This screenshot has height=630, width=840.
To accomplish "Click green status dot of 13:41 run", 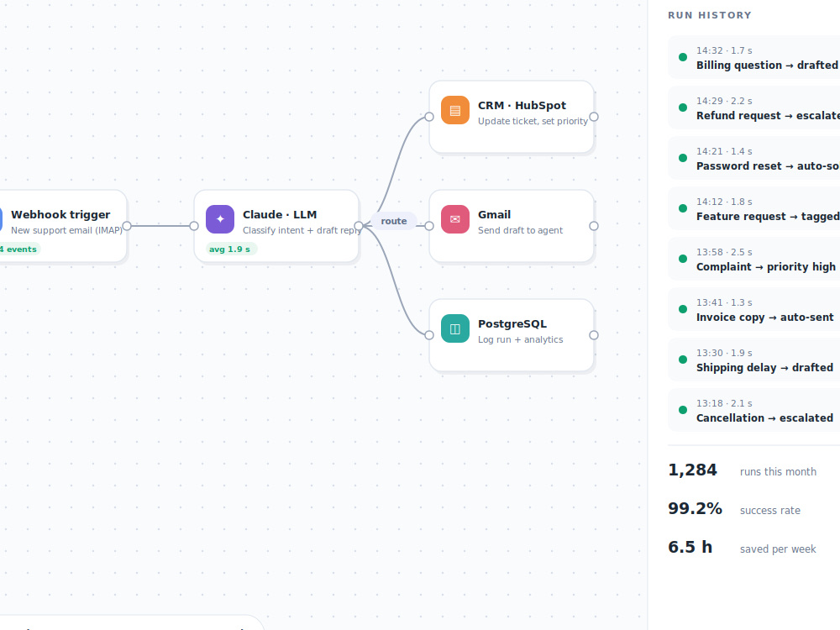I will click(682, 309).
